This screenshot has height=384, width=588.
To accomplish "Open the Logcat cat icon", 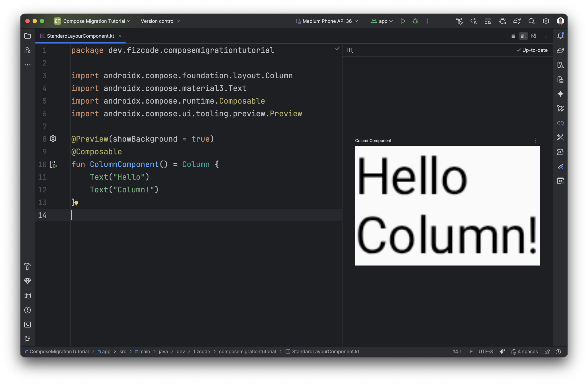I will click(27, 296).
